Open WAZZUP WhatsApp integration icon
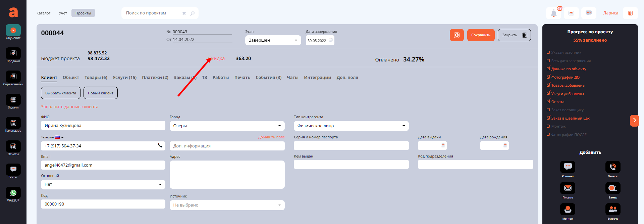 coord(13,193)
